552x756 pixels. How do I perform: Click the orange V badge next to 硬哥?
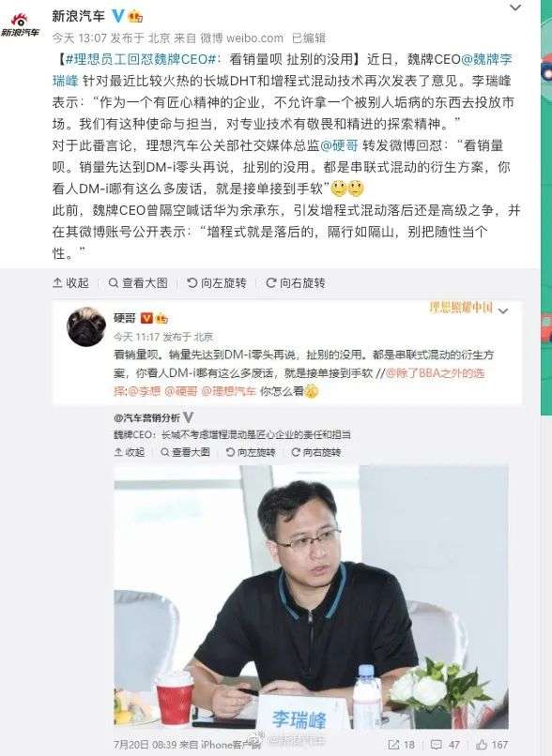(146, 318)
